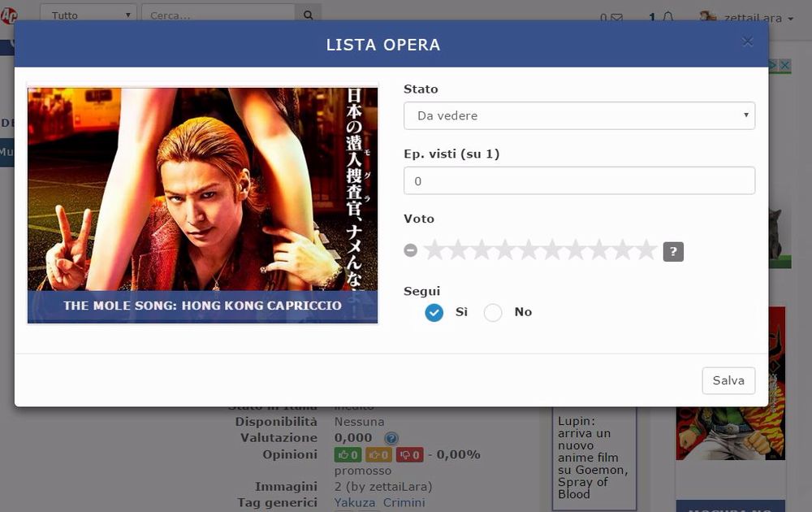Click the Ep. visti input field
The height and width of the screenshot is (512, 812).
pyautogui.click(x=579, y=181)
